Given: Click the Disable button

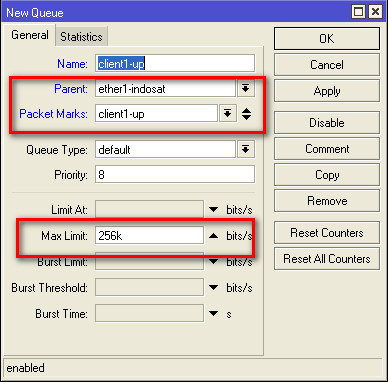Looking at the screenshot, I should pyautogui.click(x=327, y=123).
